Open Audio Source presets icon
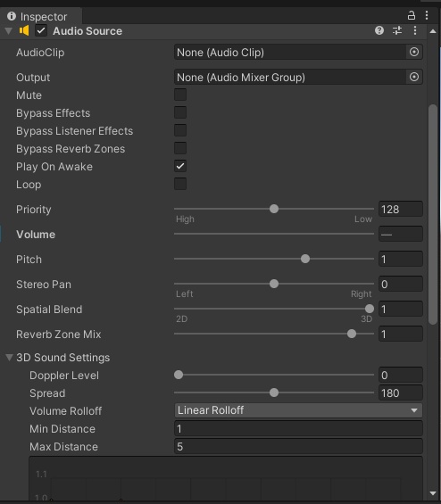The height and width of the screenshot is (504, 441). tap(397, 30)
